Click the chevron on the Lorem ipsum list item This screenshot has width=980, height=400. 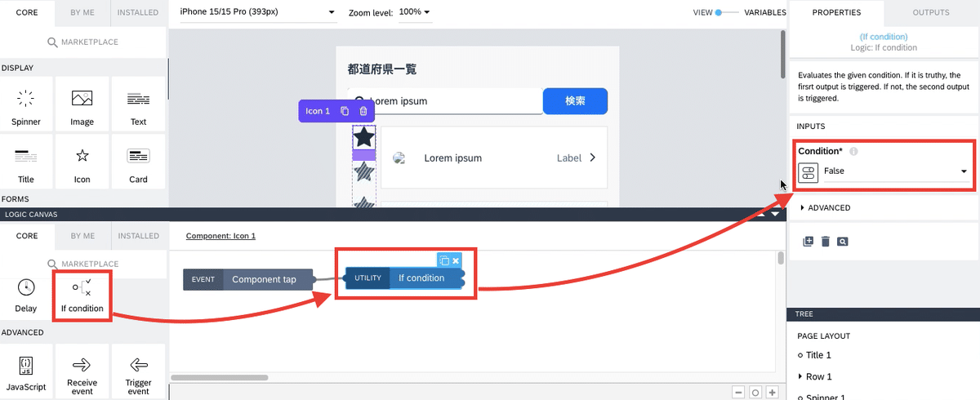[592, 158]
